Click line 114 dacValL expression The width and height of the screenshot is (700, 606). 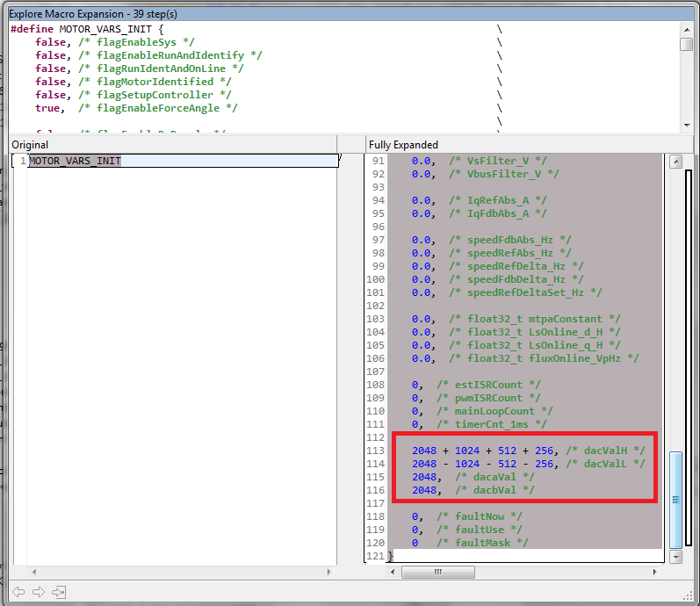click(x=529, y=464)
